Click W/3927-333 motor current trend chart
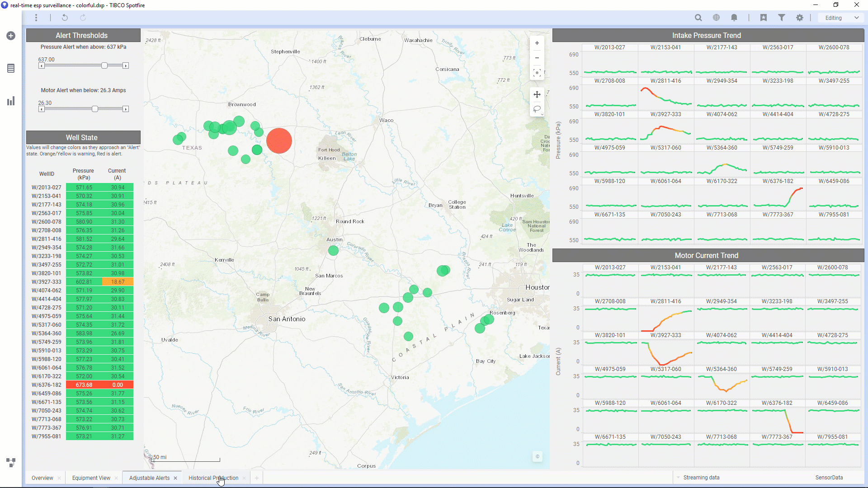 click(666, 352)
